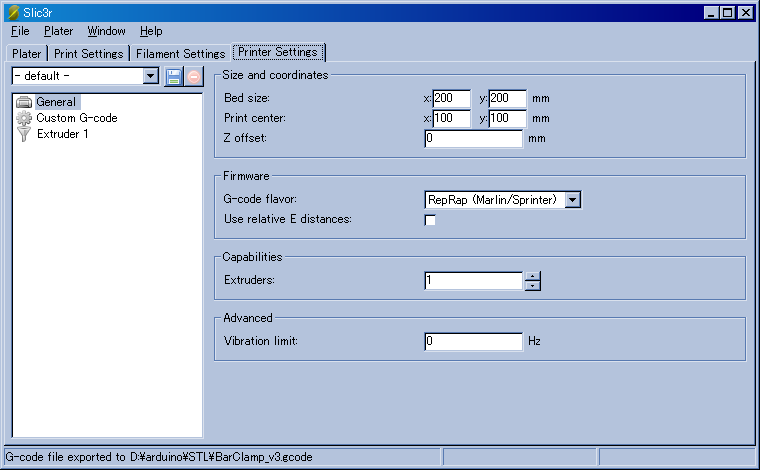
Task: Click the General printer icon in sidebar
Action: pos(24,101)
